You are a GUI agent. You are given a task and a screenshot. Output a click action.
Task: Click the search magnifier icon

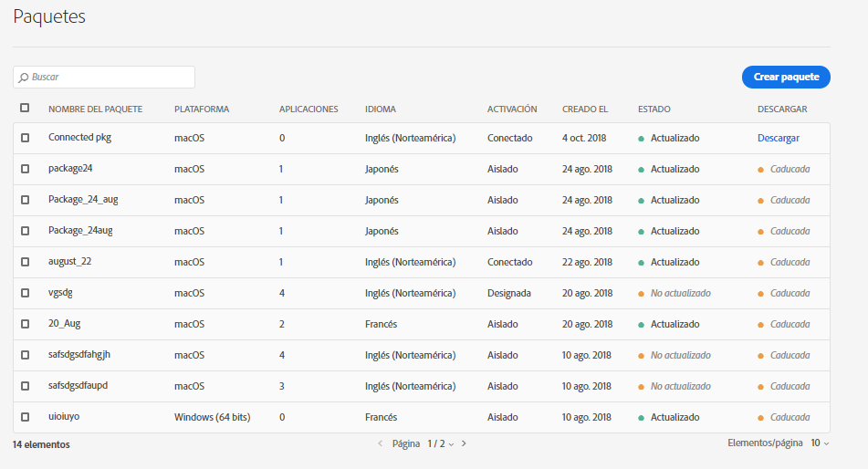(x=24, y=78)
